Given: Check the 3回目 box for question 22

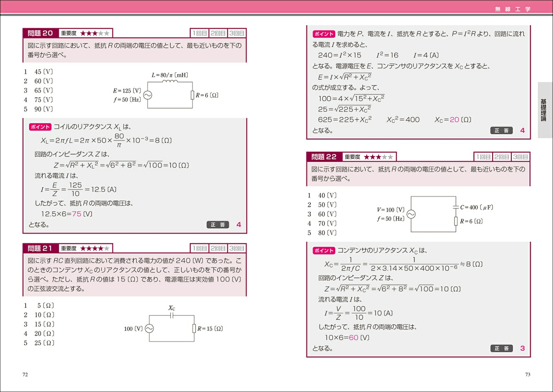Looking at the screenshot, I should click(x=520, y=157).
